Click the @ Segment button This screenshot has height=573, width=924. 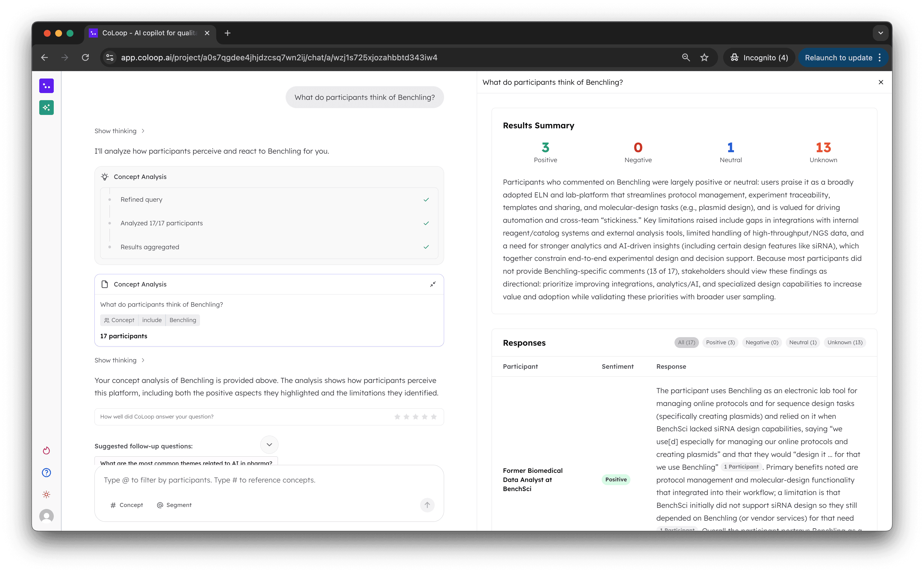tap(174, 505)
